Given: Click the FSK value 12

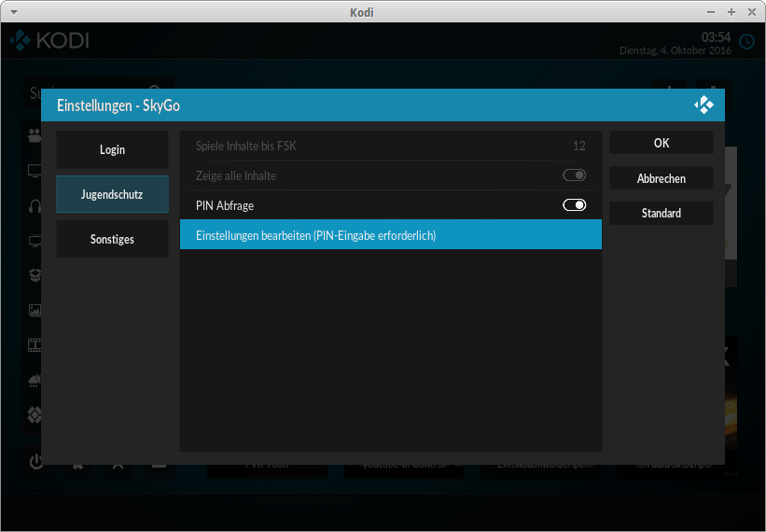Looking at the screenshot, I should tap(578, 146).
